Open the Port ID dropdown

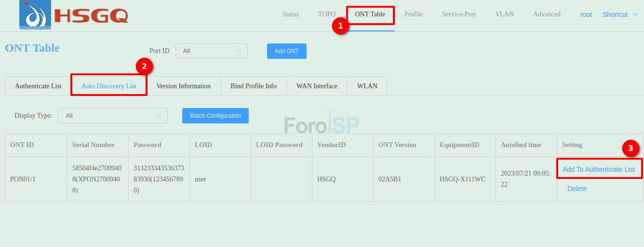pos(211,51)
